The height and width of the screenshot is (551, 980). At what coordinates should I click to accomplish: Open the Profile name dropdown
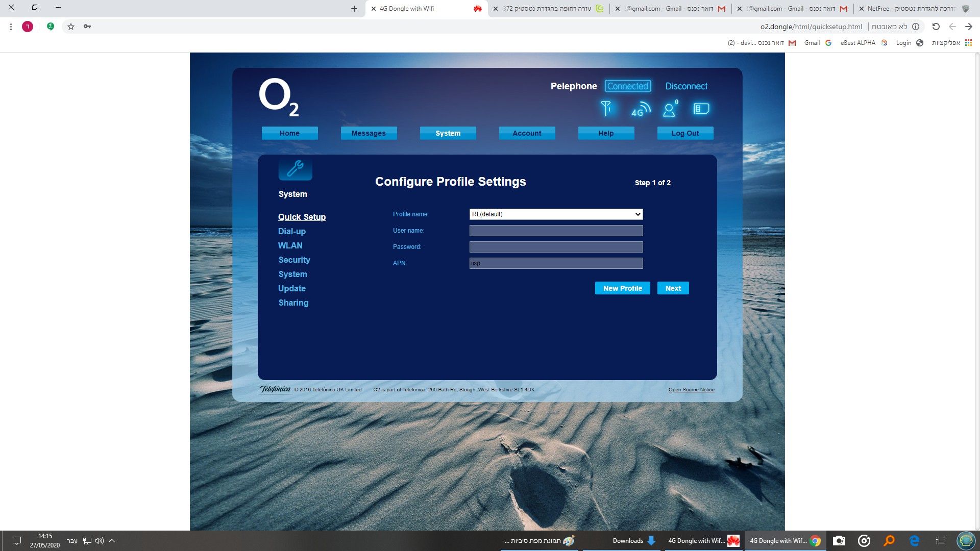click(556, 214)
